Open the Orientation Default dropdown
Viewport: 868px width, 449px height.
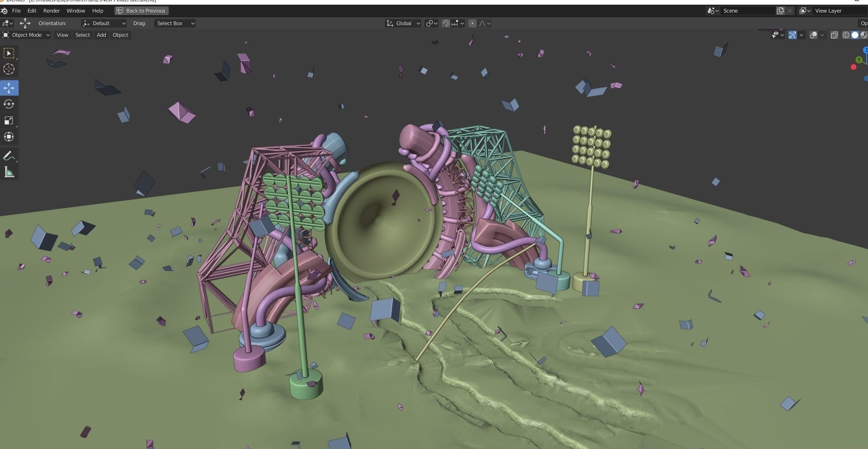point(104,23)
